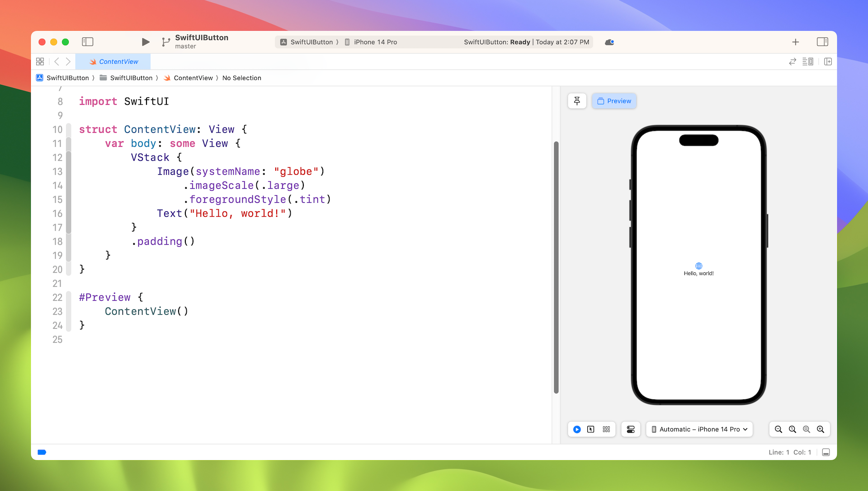This screenshot has width=868, height=491.
Task: Click the master branch label
Action: click(185, 47)
